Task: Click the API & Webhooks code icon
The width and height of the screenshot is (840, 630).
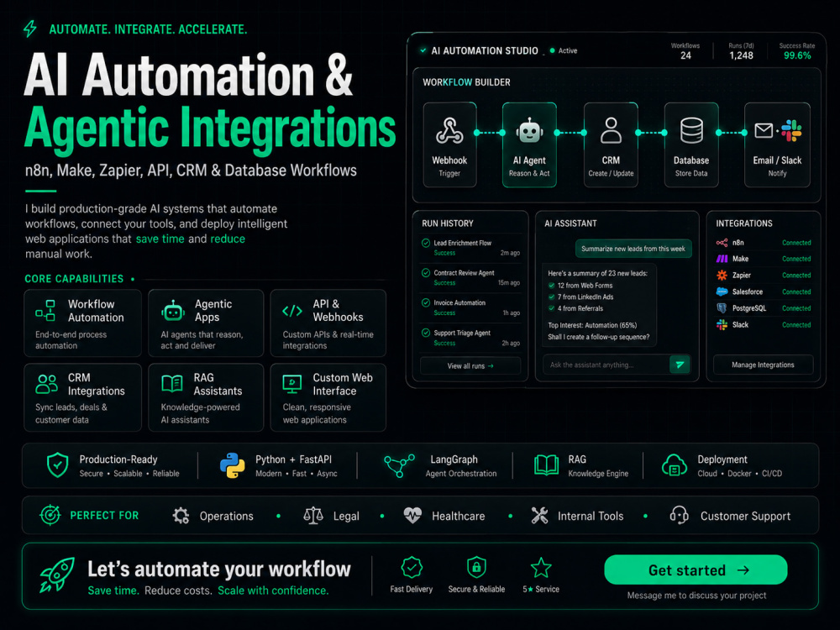Action: coord(292,311)
